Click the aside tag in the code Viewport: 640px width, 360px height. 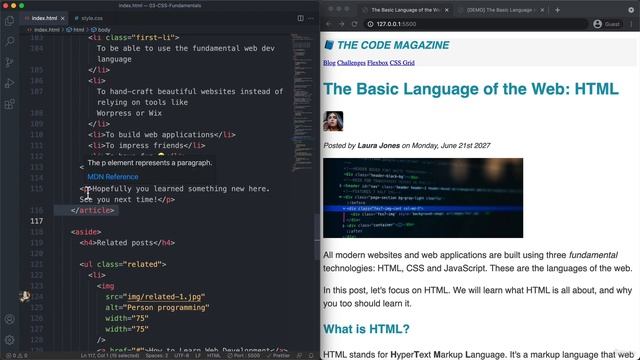[x=86, y=232]
